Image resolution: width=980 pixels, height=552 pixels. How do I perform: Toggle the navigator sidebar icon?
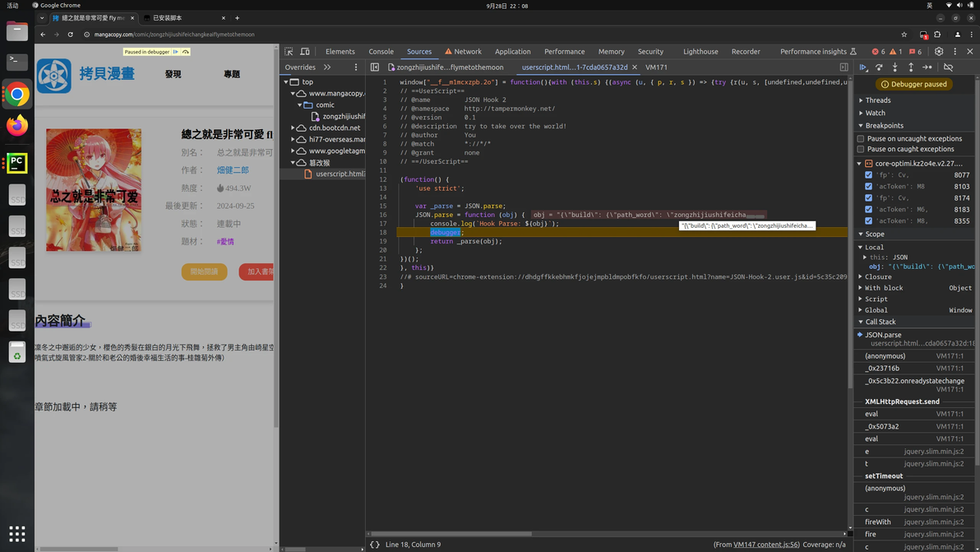374,67
